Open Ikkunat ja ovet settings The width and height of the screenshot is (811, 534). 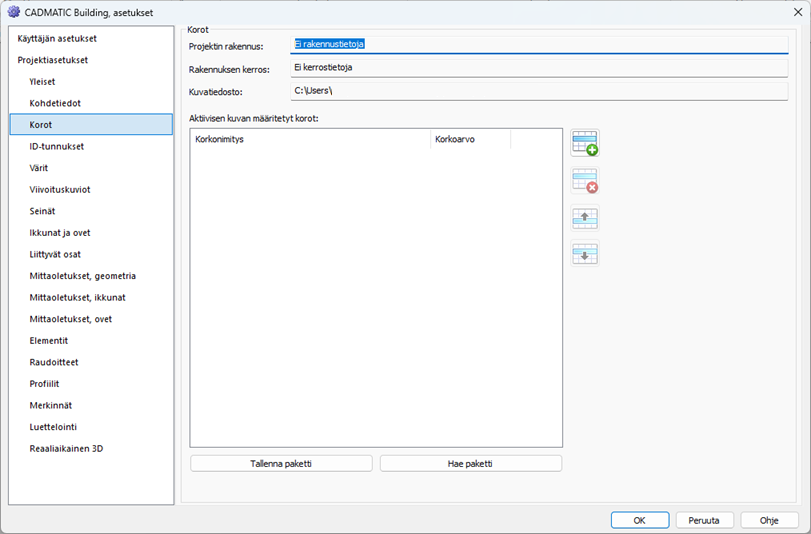coord(60,233)
